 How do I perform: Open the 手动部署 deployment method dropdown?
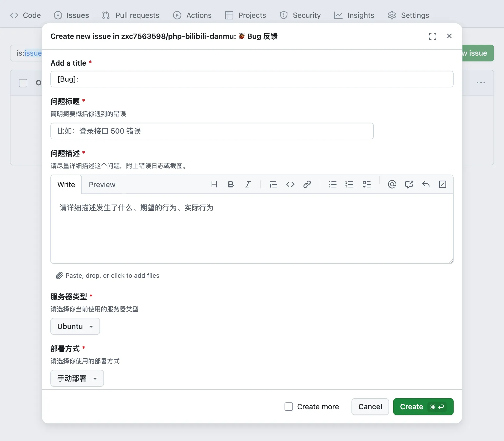point(77,378)
